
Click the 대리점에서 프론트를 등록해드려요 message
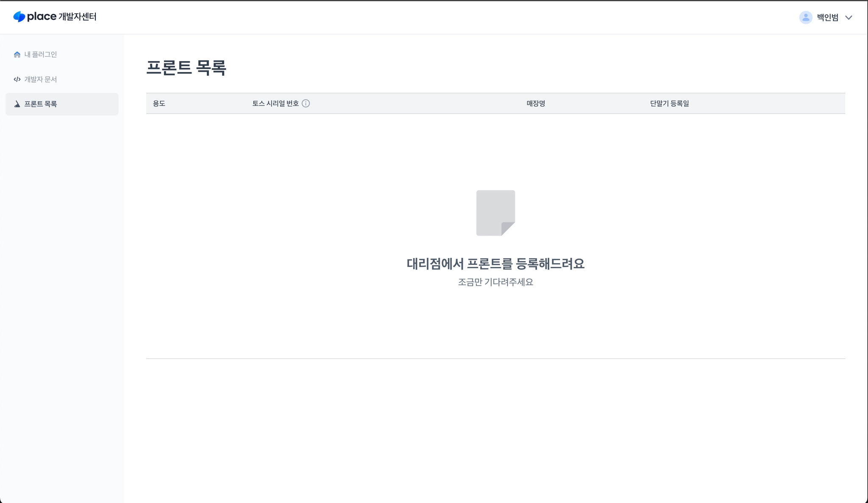(495, 264)
